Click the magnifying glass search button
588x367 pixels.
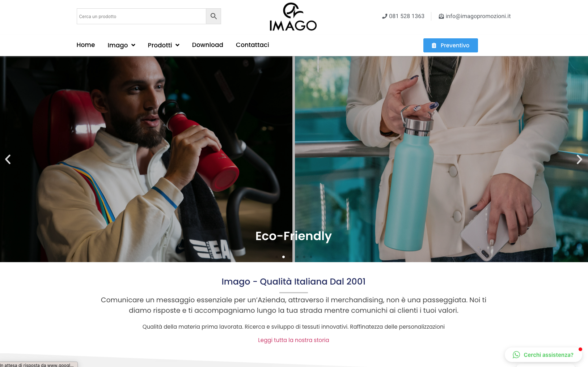tap(213, 16)
